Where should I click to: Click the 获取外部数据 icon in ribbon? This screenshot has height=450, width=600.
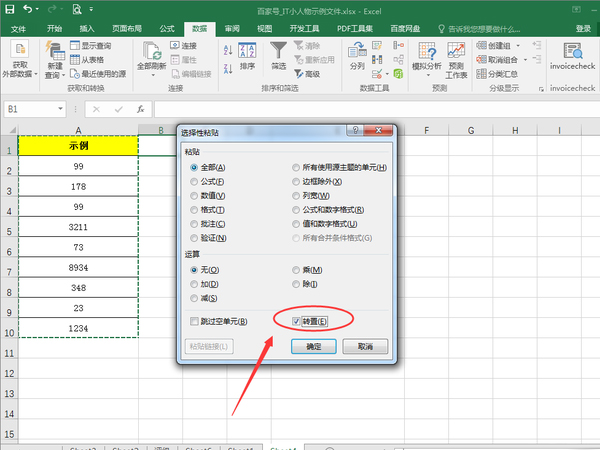[x=20, y=52]
